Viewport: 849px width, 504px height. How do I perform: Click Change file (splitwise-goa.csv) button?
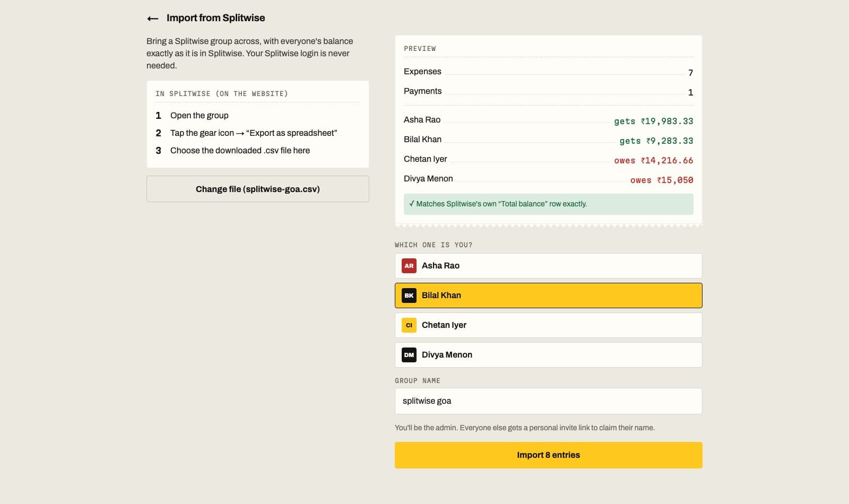click(258, 189)
